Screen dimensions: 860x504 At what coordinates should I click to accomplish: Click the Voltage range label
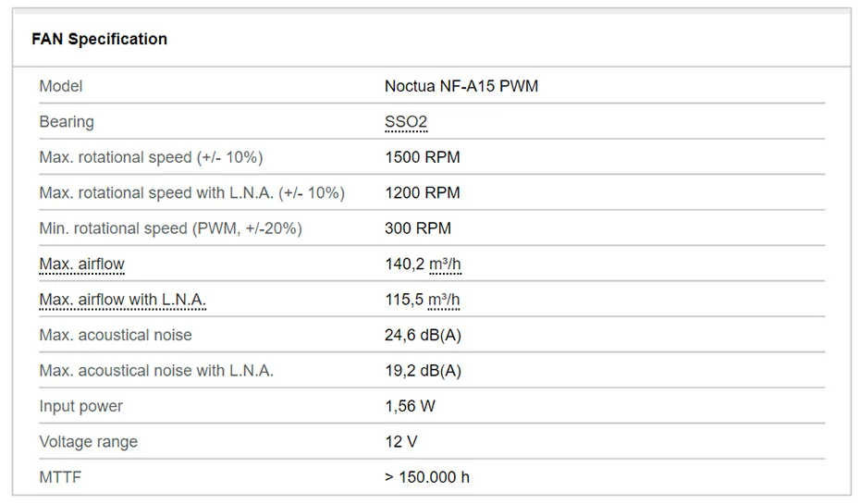pyautogui.click(x=88, y=442)
